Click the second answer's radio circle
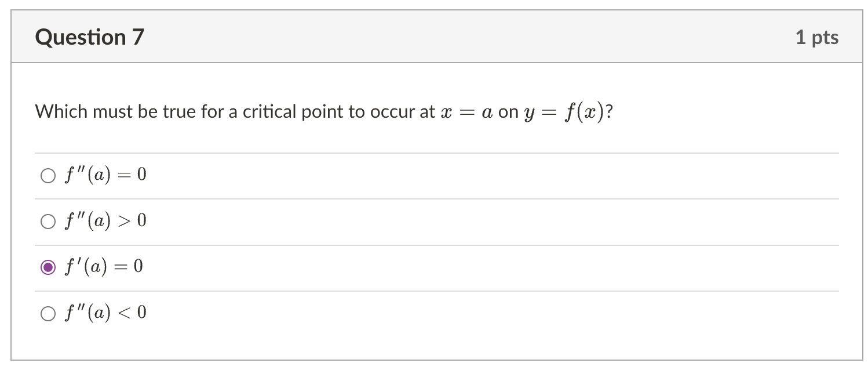Image resolution: width=868 pixels, height=370 pixels. [48, 220]
